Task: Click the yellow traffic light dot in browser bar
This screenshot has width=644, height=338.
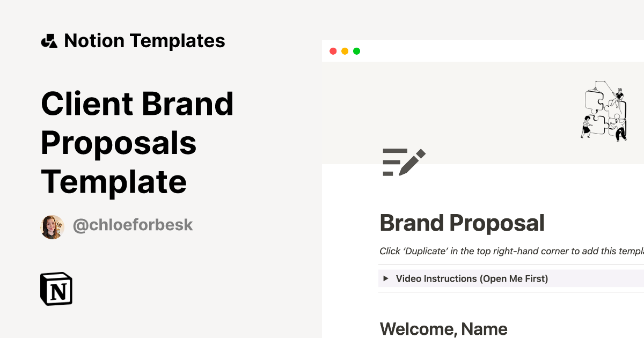Action: pos(345,51)
